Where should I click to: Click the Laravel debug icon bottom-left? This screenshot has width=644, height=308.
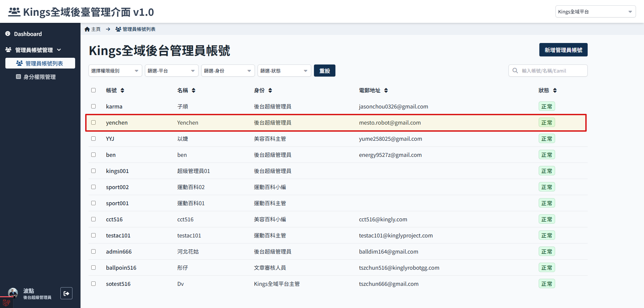click(x=6, y=303)
